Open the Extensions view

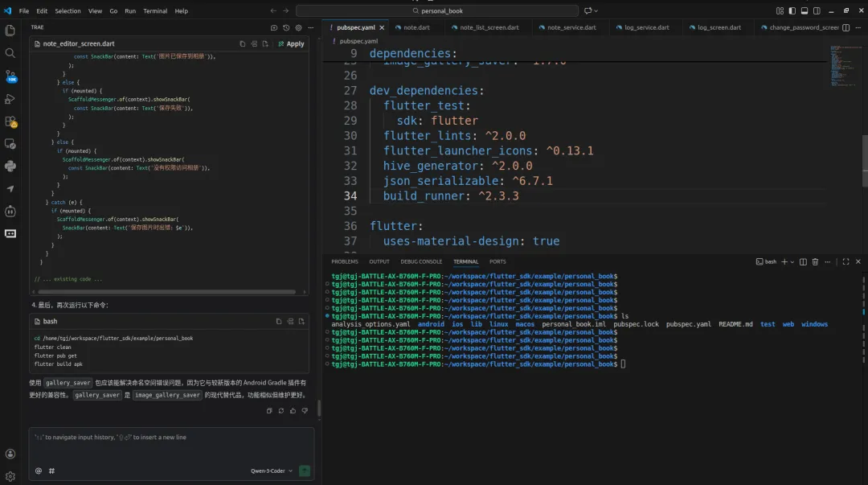click(10, 121)
